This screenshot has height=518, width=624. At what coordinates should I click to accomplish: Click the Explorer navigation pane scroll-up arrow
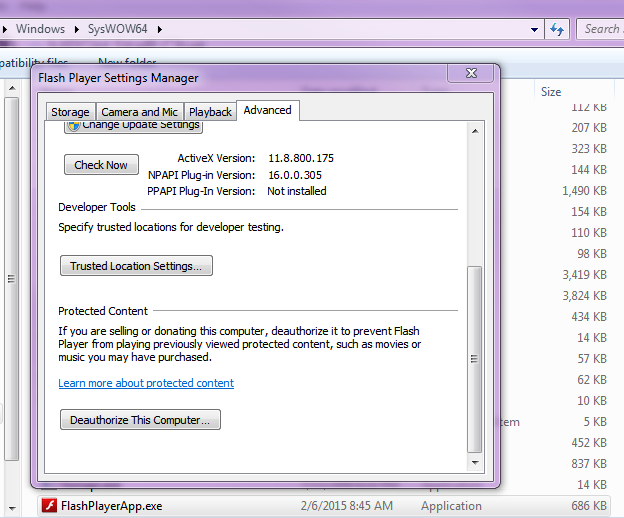(x=12, y=88)
